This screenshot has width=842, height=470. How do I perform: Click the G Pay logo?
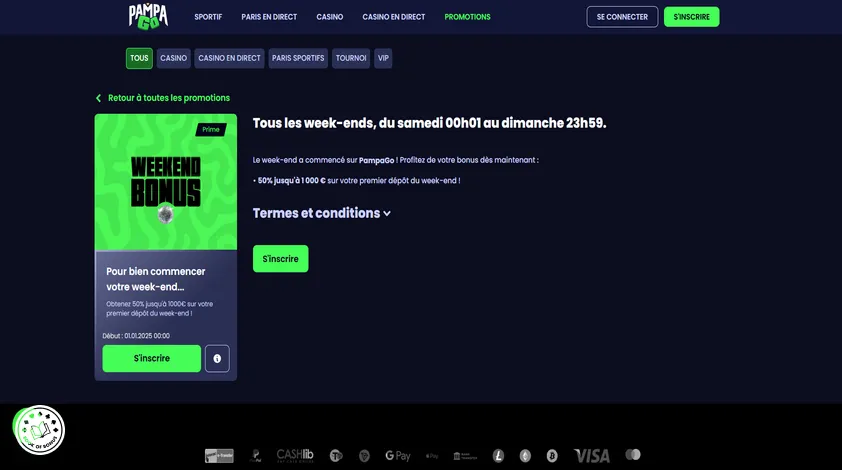coord(398,456)
